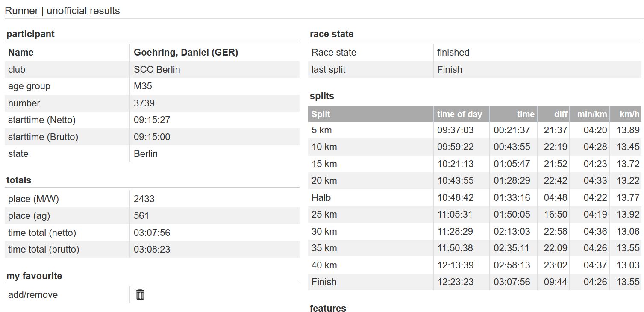
Task: Click the time of day column header
Action: (x=459, y=114)
